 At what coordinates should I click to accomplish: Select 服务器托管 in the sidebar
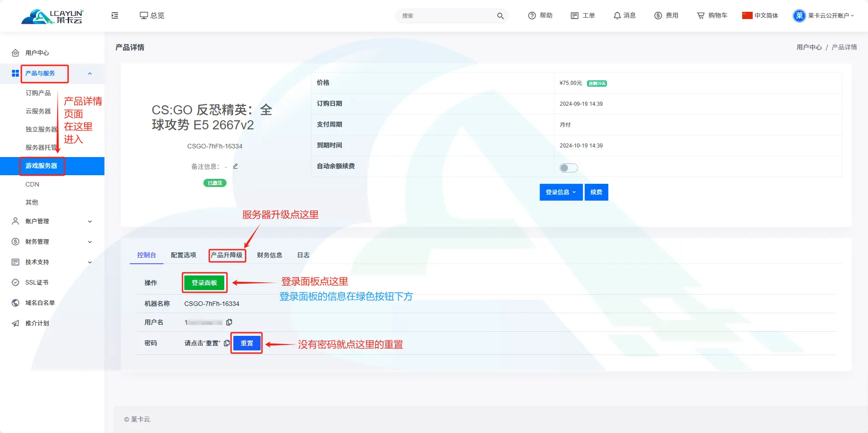[41, 148]
